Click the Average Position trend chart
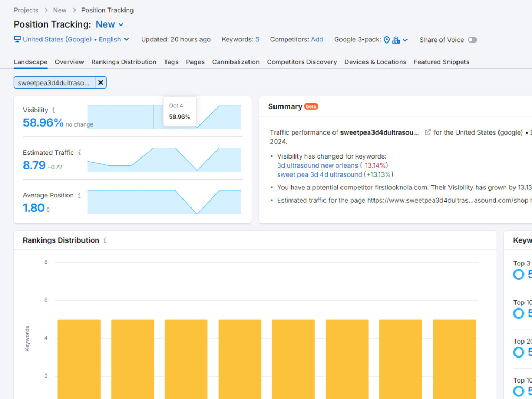532x399 pixels. click(x=164, y=202)
